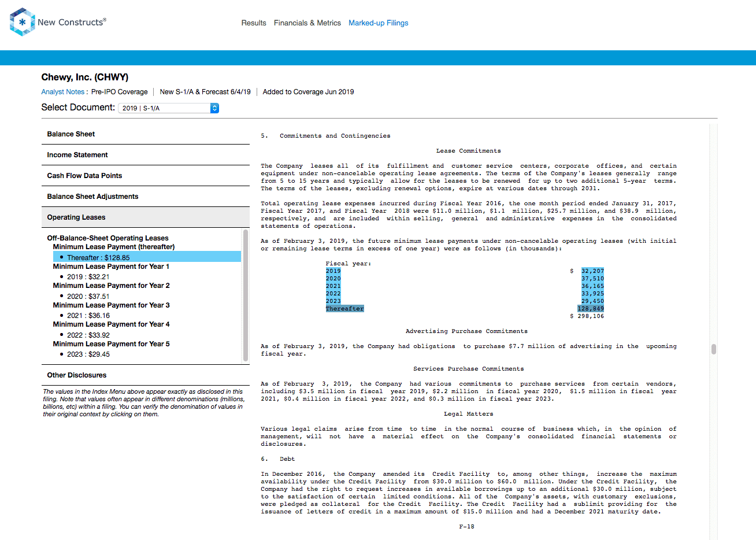Click fiscal year 2022 in filing table
756x540 pixels.
coord(333,294)
